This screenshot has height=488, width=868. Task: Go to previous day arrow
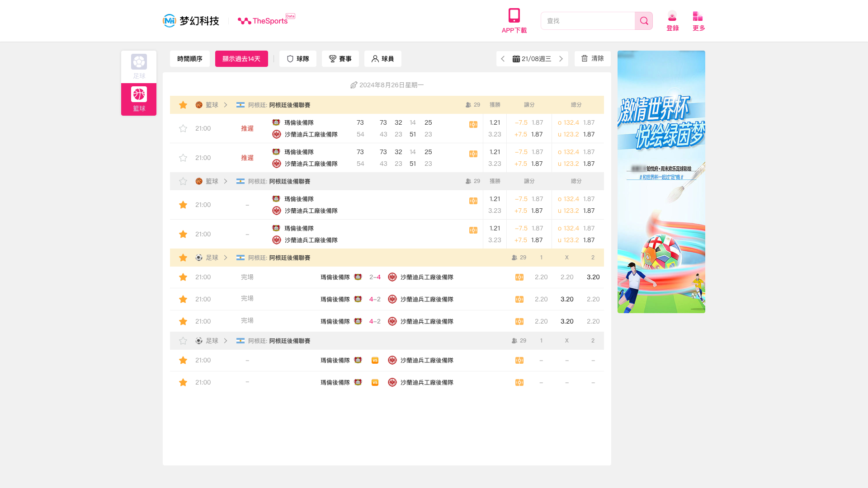tap(503, 59)
